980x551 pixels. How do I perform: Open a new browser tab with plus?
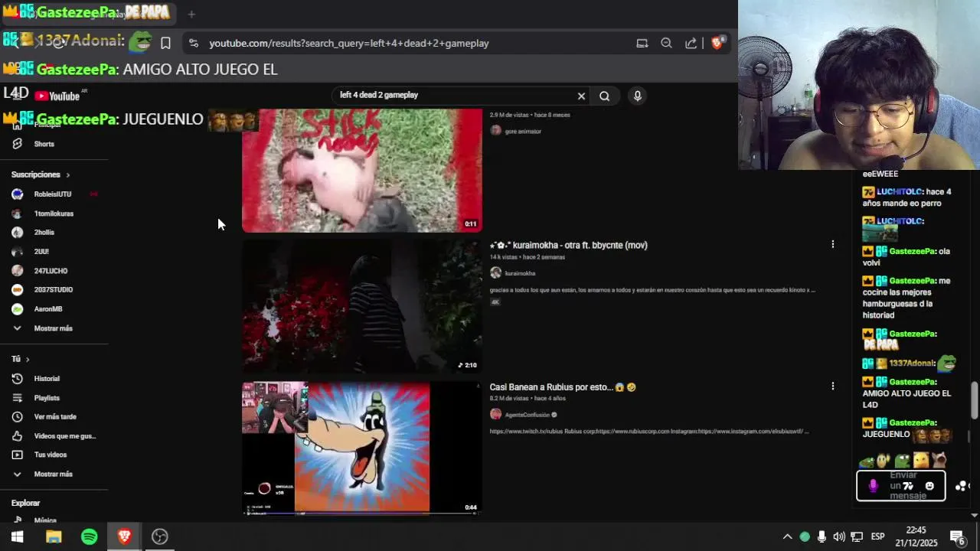[191, 14]
